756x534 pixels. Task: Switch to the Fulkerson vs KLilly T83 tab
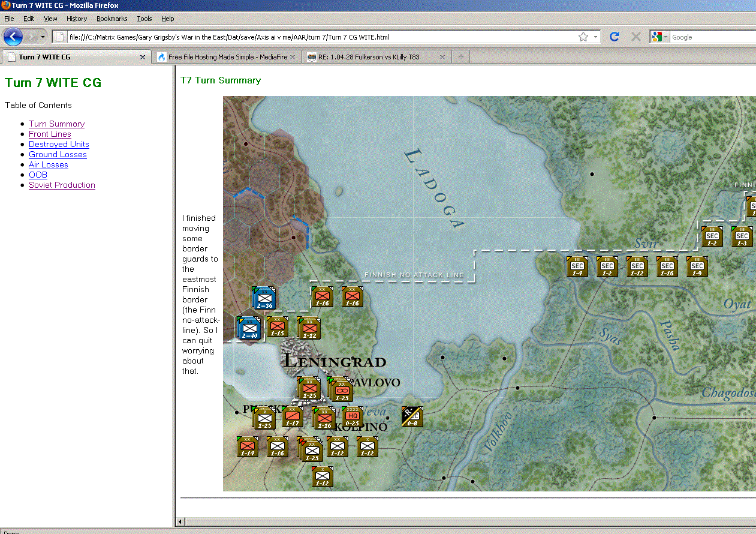coord(376,57)
